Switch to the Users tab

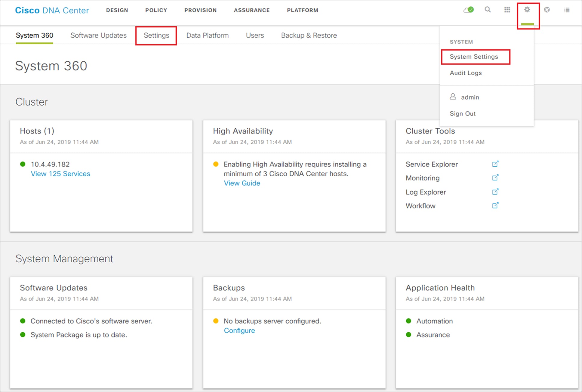[255, 35]
